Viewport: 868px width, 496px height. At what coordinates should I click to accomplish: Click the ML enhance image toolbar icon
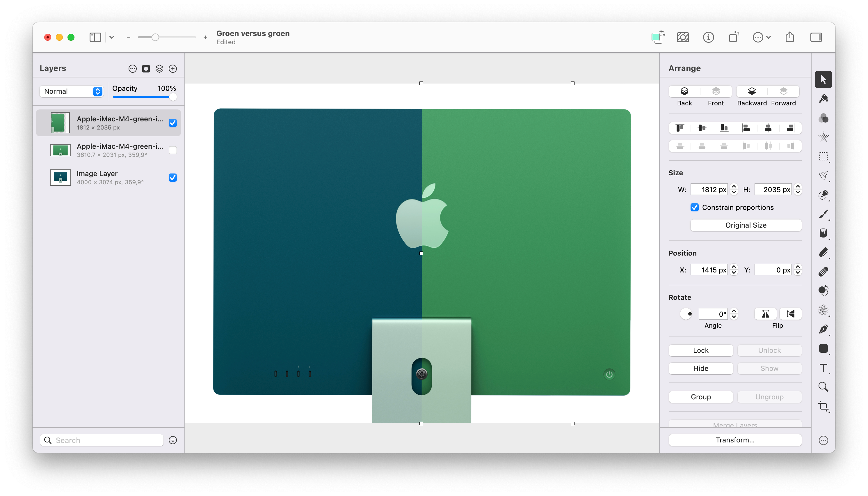pyautogui.click(x=683, y=37)
